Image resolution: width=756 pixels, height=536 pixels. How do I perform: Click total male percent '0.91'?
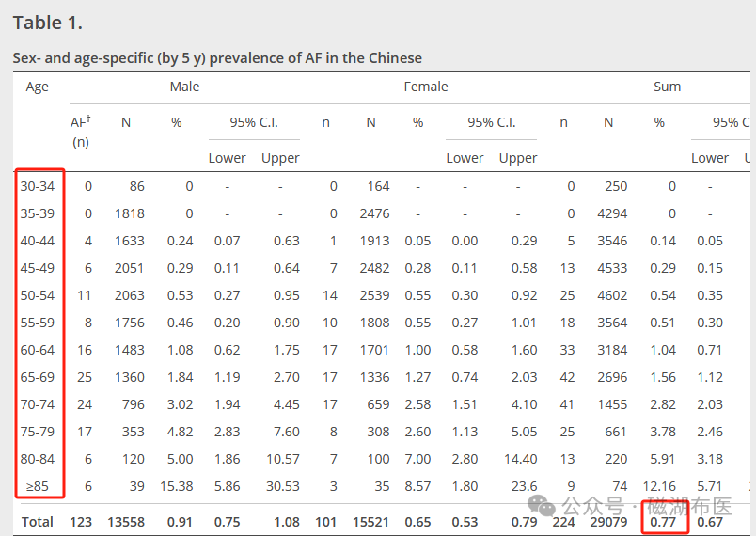(180, 522)
